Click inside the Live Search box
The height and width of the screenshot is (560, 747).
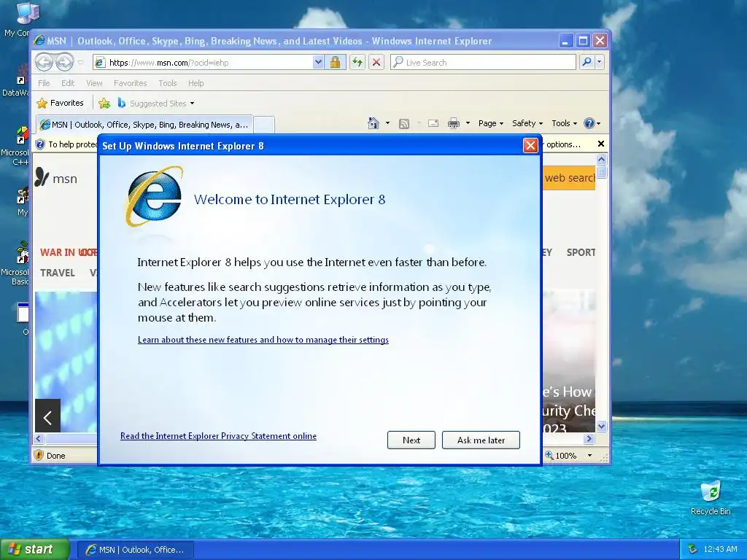point(484,63)
